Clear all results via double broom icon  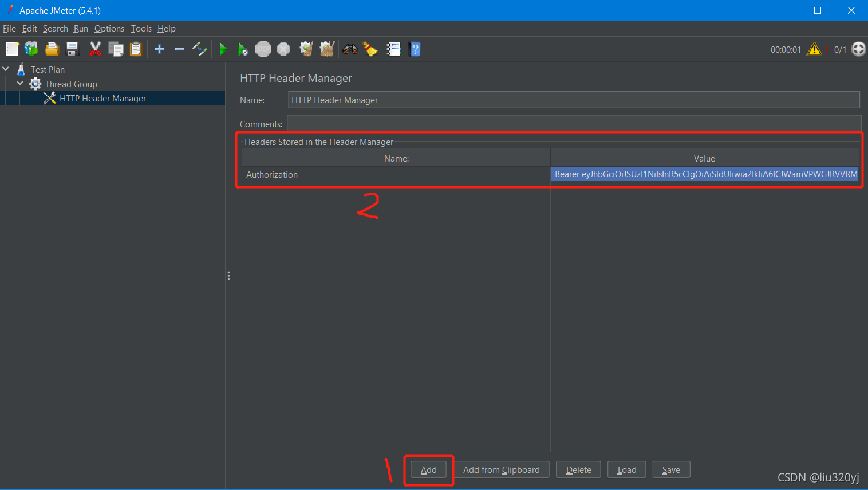[327, 49]
